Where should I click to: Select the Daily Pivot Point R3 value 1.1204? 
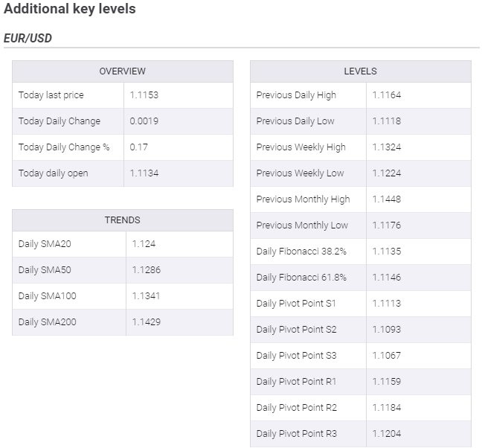point(387,434)
